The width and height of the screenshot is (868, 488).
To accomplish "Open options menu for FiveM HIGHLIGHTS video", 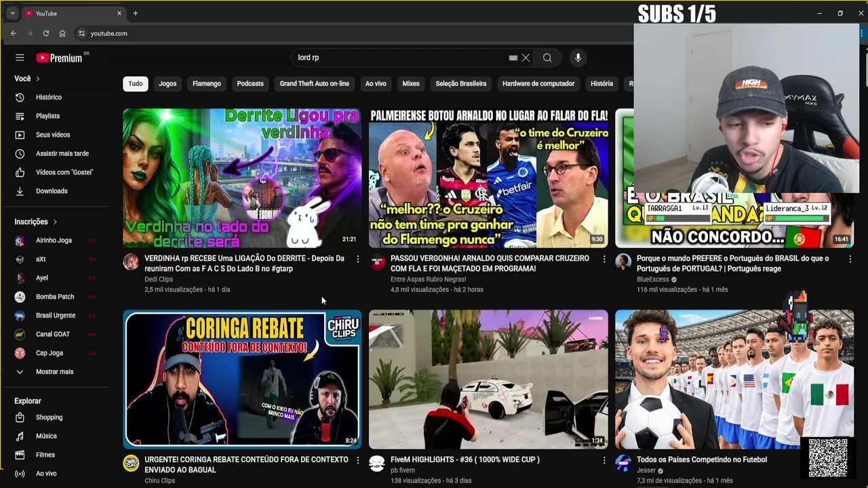I will point(604,460).
